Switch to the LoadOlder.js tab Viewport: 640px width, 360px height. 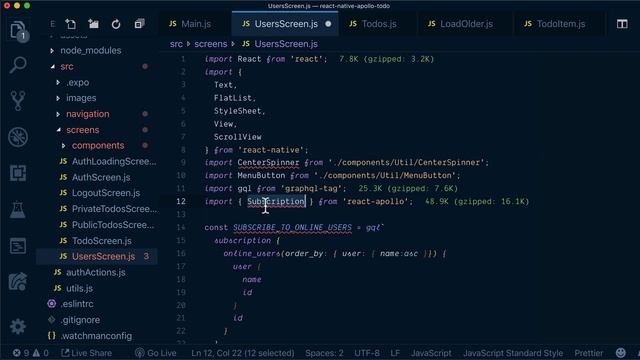point(460,24)
